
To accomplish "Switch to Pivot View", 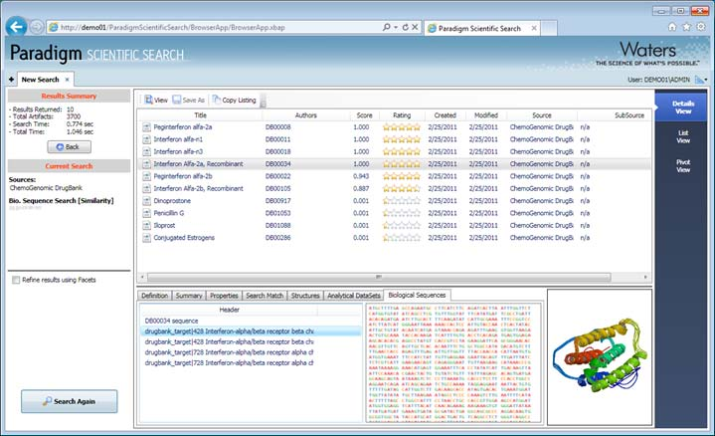I will 683,166.
